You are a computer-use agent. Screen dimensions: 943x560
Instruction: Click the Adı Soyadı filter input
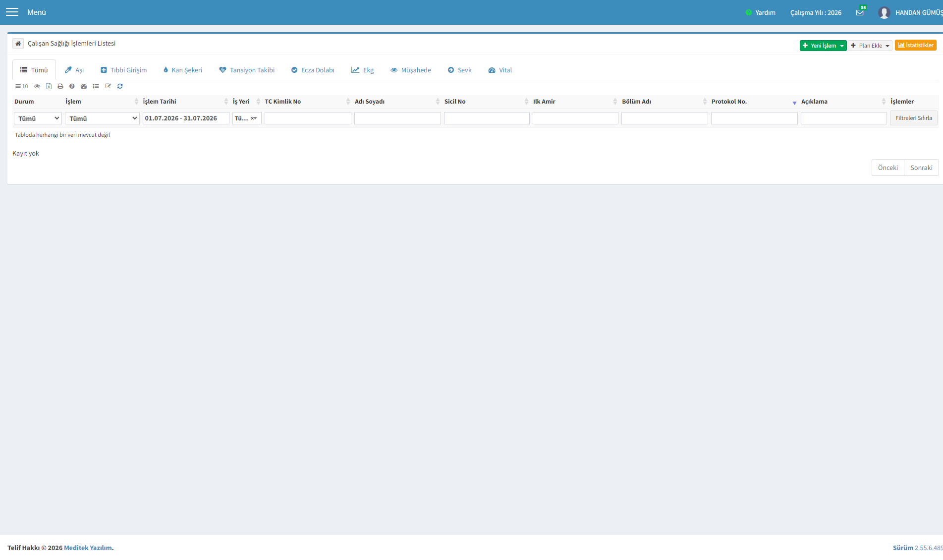pyautogui.click(x=397, y=118)
